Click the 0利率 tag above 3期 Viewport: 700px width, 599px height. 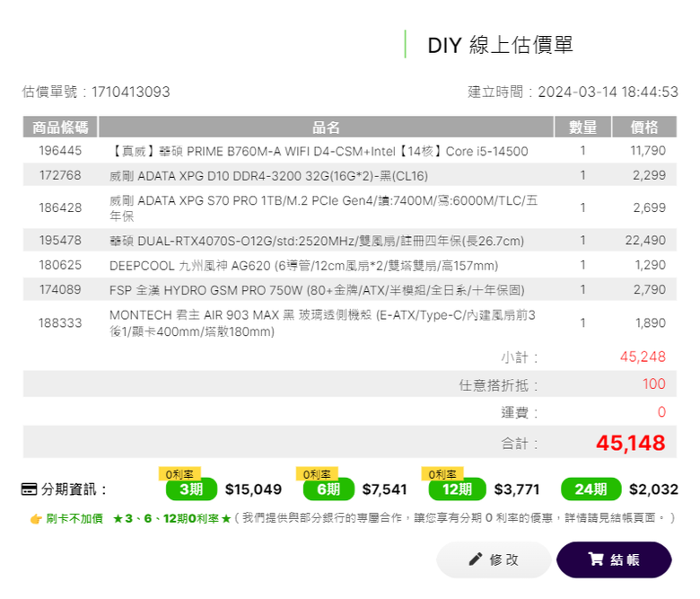pyautogui.click(x=179, y=474)
